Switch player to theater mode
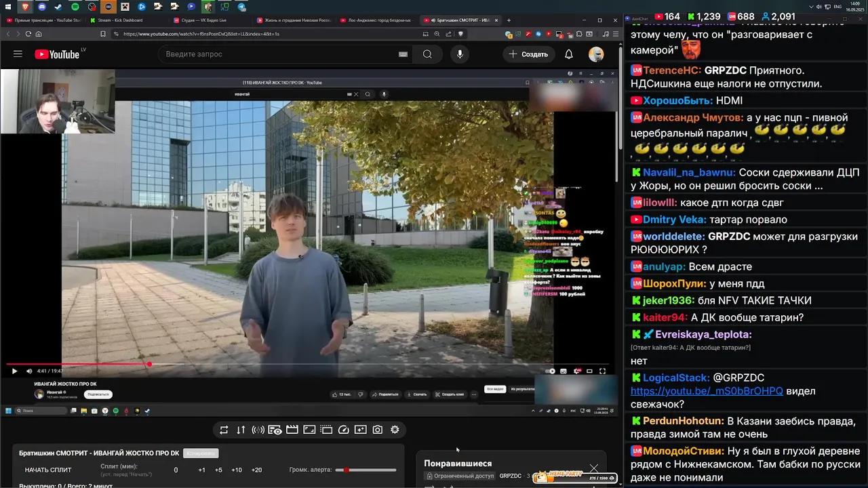868x488 pixels. 589,371
